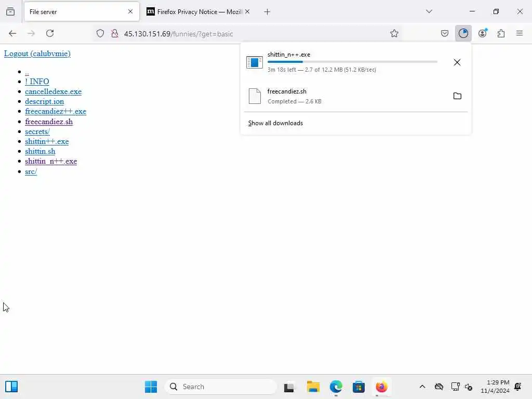The width and height of the screenshot is (532, 399).
Task: Go to the parent directory link
Action: 27,72
